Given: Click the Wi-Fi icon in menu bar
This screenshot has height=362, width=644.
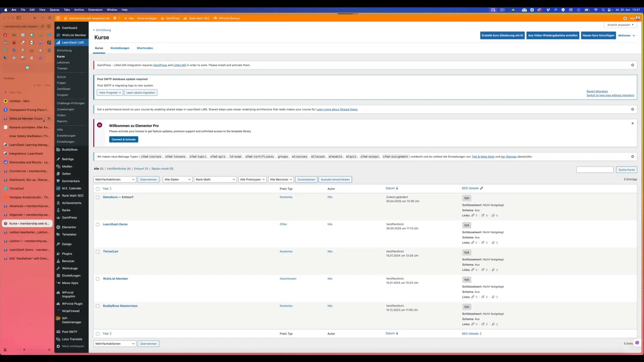Looking at the screenshot, I should (x=596, y=10).
